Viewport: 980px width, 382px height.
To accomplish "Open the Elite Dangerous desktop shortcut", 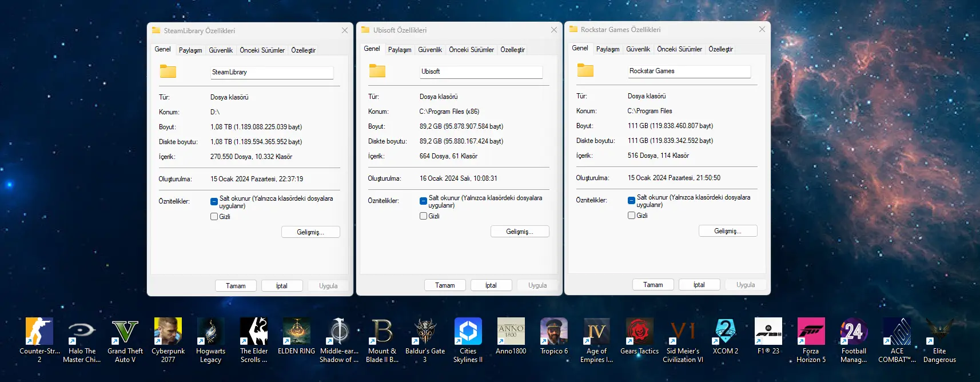I will click(x=939, y=340).
